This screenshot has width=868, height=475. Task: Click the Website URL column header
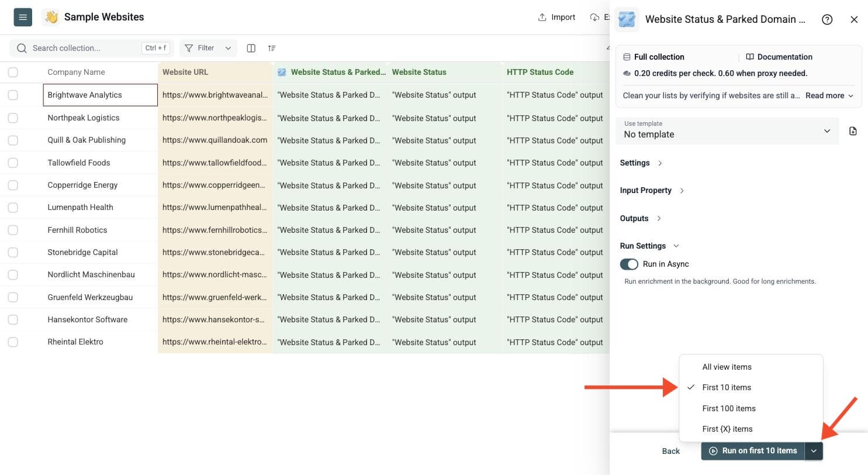(x=215, y=72)
